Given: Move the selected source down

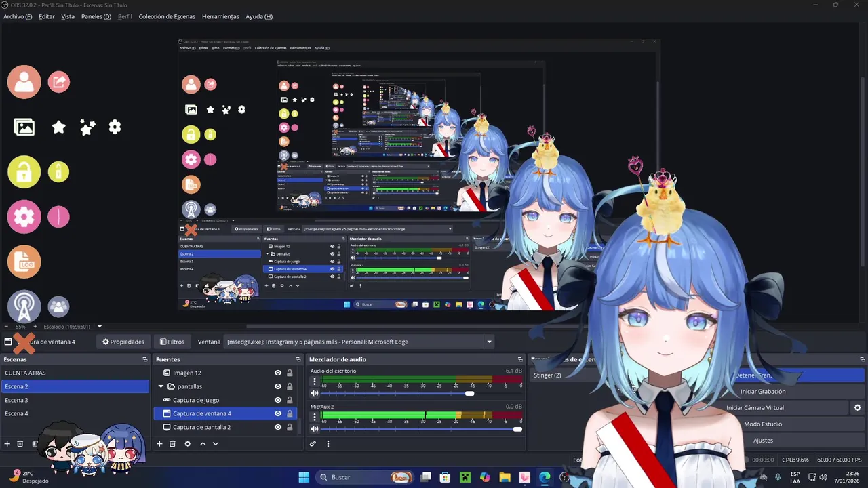Looking at the screenshot, I should (216, 444).
